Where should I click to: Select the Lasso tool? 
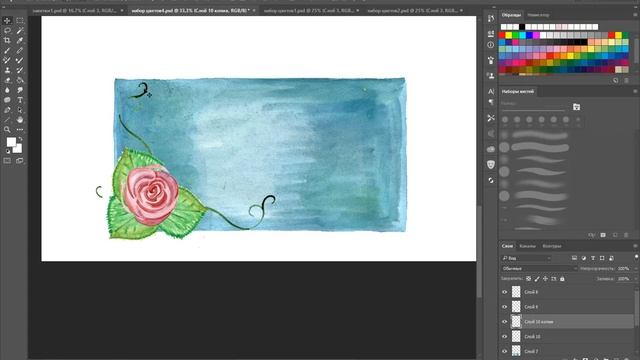(7, 31)
